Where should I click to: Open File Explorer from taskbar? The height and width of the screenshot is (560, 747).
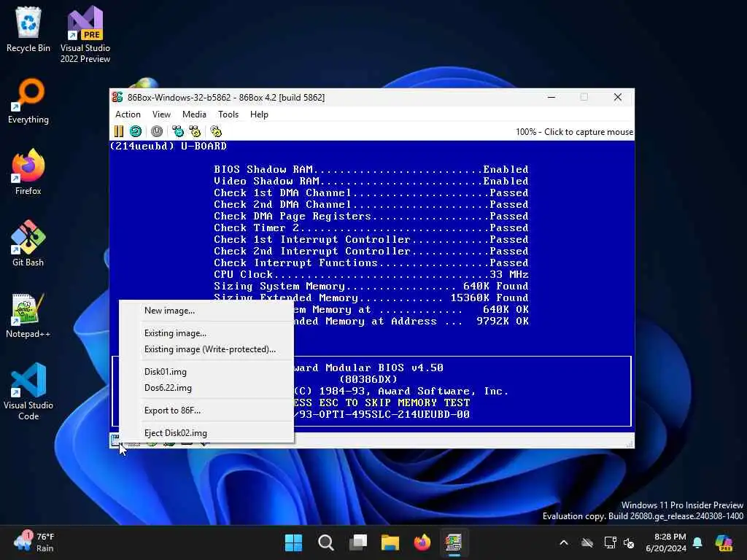(390, 542)
